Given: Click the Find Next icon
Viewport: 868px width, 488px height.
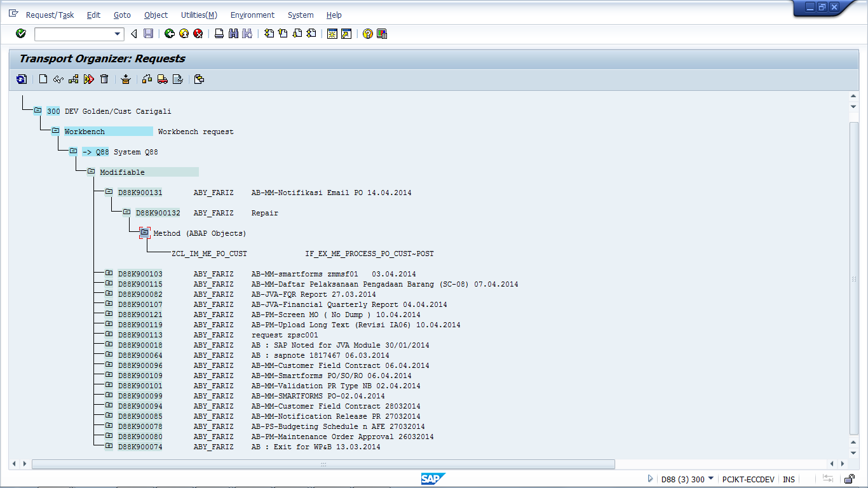Looking at the screenshot, I should [247, 34].
